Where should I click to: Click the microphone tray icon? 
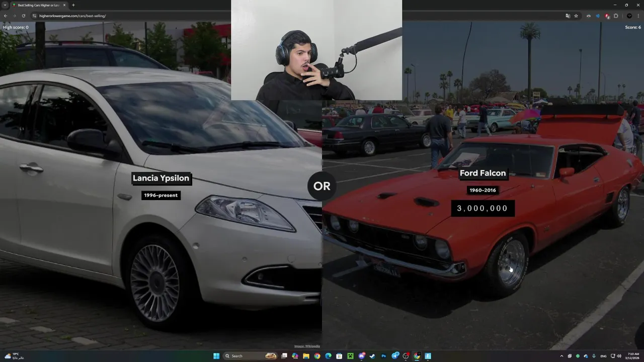click(x=594, y=356)
